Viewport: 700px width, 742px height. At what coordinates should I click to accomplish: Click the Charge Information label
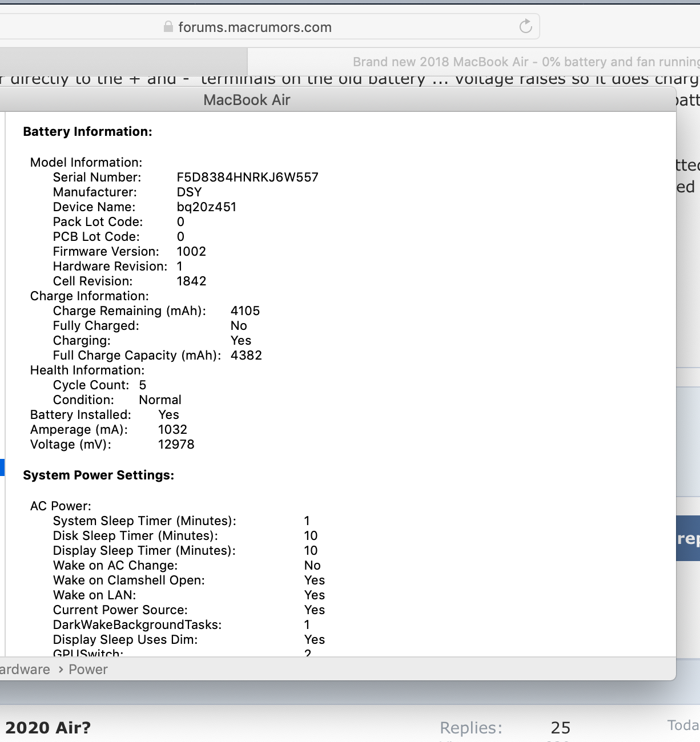coord(90,296)
